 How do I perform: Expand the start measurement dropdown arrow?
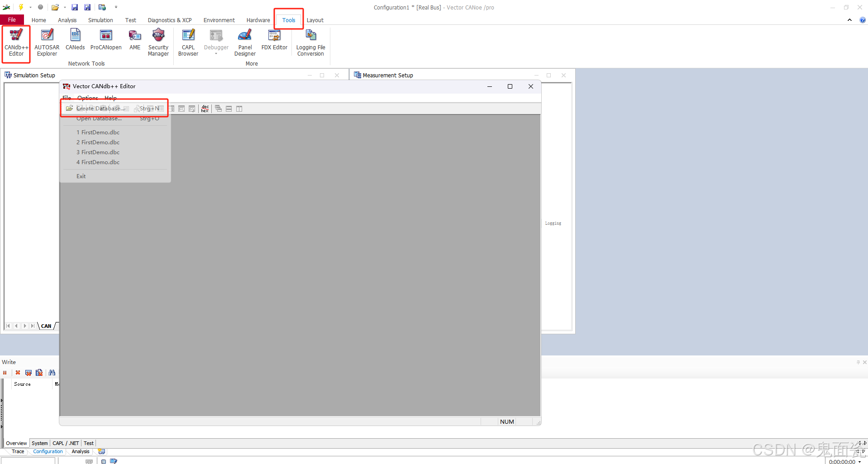[30, 7]
